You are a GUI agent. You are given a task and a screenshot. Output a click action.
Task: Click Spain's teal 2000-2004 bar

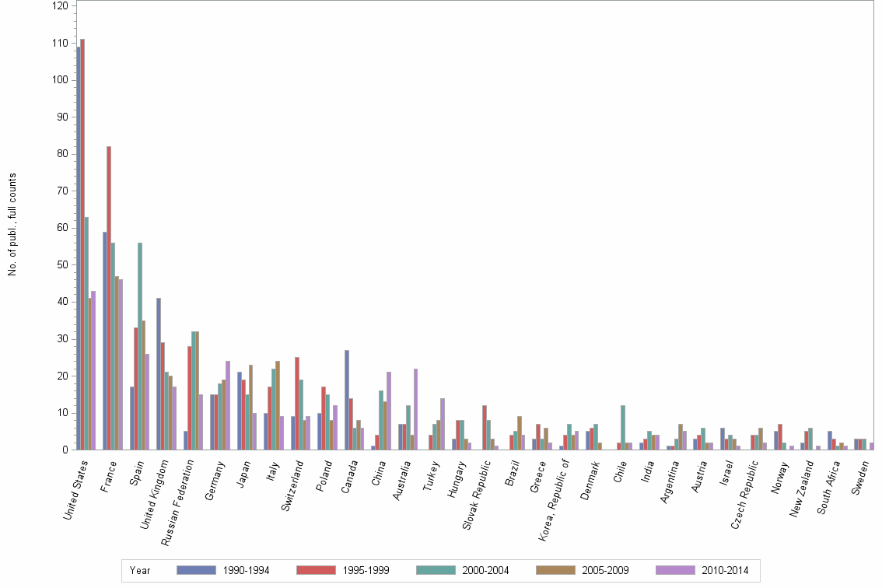[140, 346]
